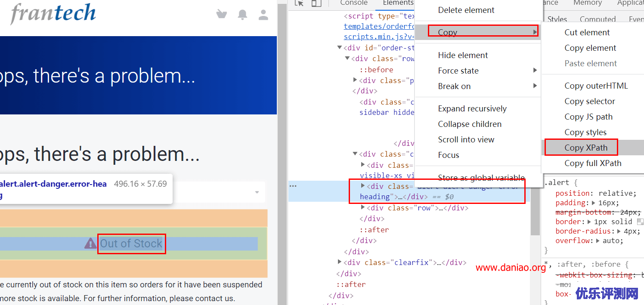Click the shopping cart basket icon
Image resolution: width=644 pixels, height=305 pixels.
click(221, 15)
